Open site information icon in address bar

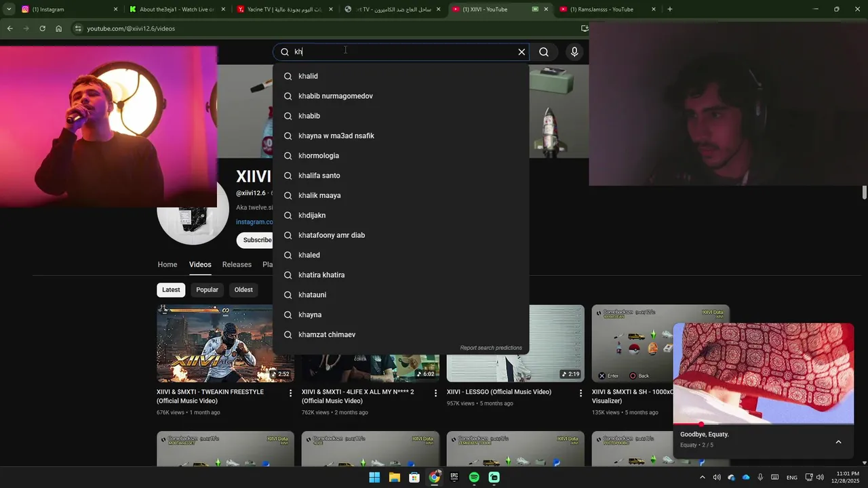coord(78,28)
